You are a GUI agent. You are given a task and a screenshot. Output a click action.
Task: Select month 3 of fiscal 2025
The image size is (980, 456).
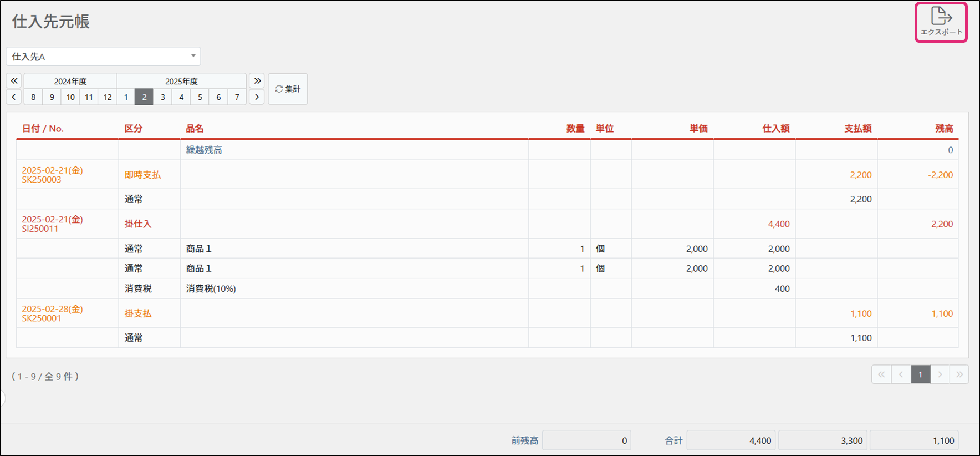(163, 97)
